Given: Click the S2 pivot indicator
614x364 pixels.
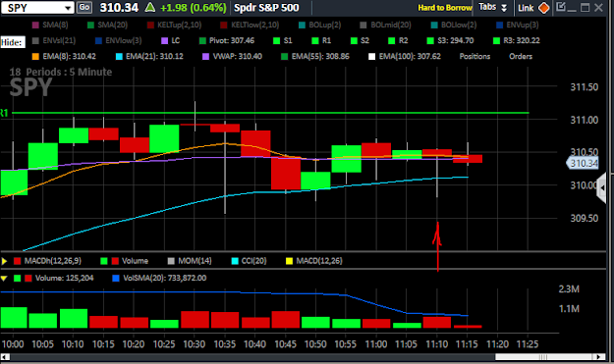Looking at the screenshot, I should pyautogui.click(x=360, y=40).
